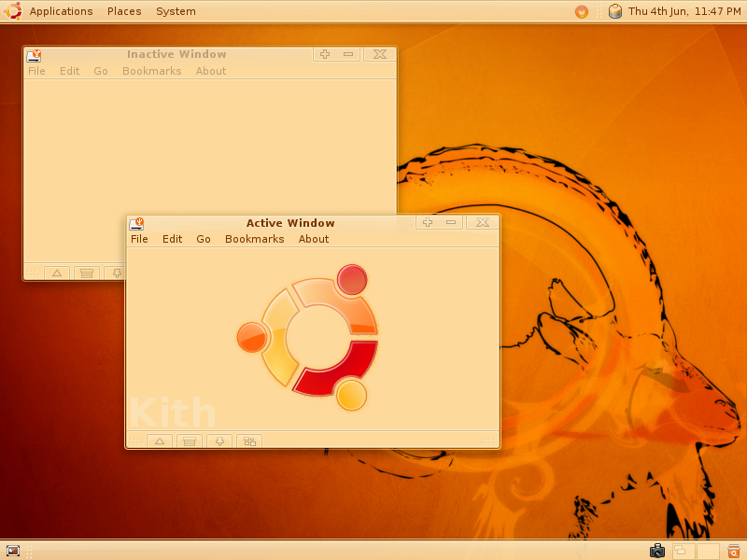Screen dimensions: 747x560
Task: Click the 'Inactive Window' title text
Action: pyautogui.click(x=176, y=54)
